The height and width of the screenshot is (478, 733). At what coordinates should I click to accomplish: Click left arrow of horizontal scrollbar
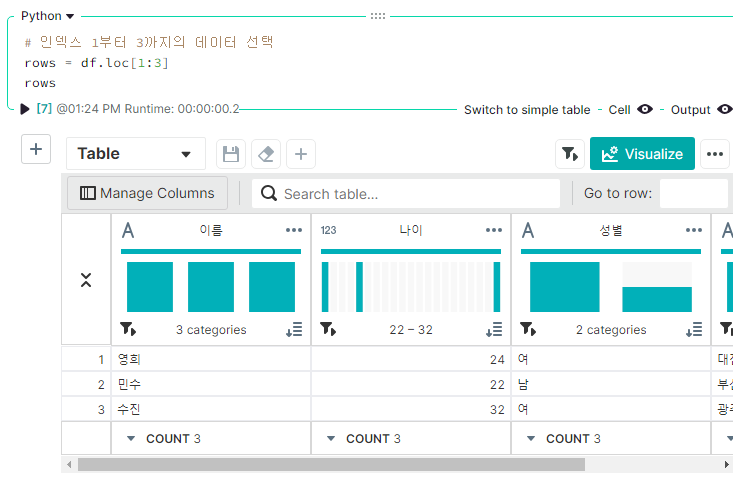69,464
